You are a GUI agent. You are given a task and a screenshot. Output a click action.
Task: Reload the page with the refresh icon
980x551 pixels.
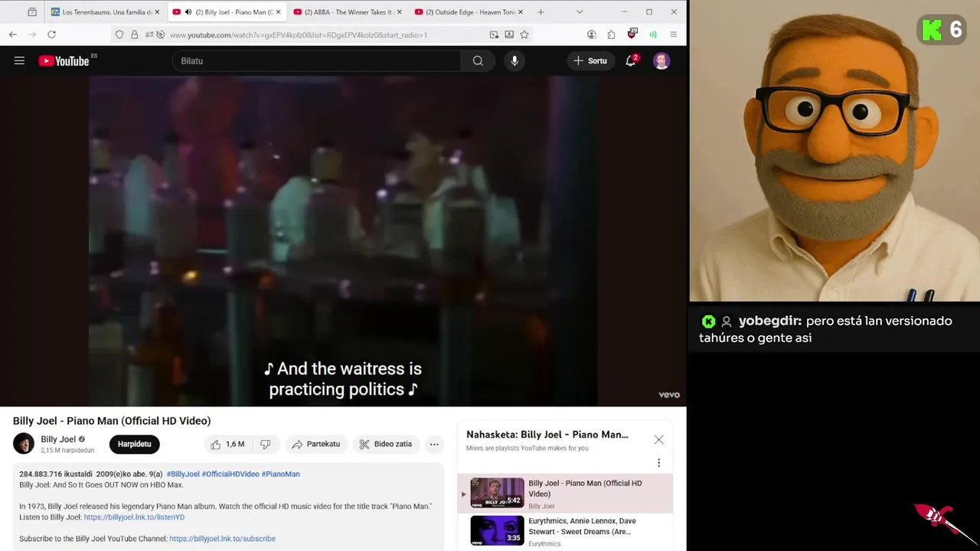(51, 34)
